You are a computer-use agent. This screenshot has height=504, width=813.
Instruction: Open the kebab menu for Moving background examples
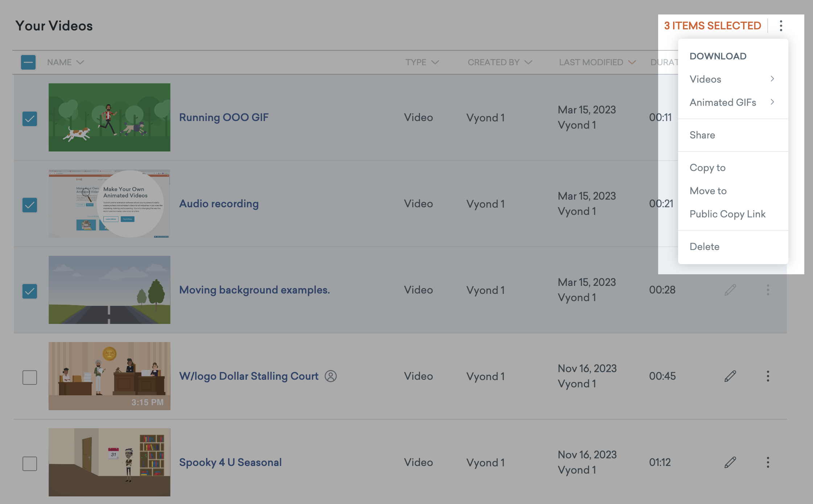tap(768, 290)
